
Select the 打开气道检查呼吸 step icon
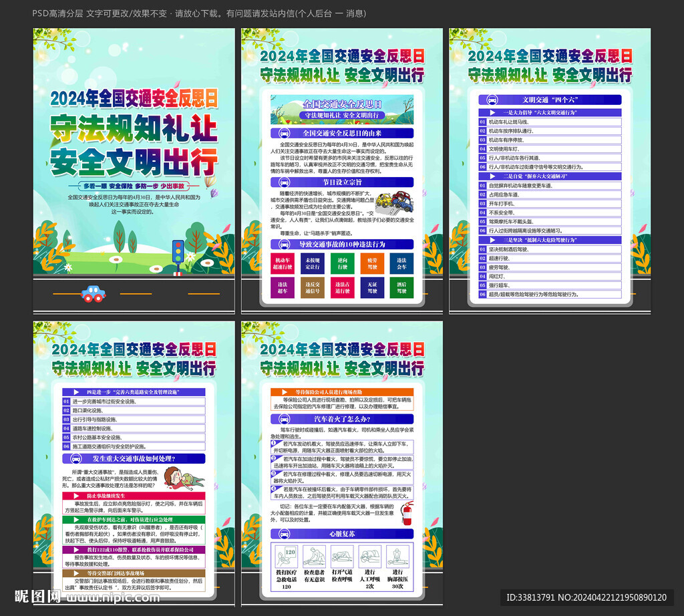[343, 556]
